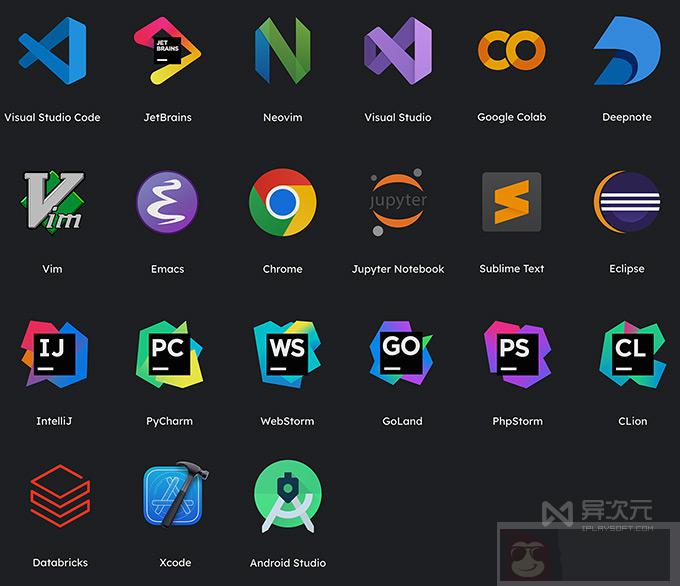Click the Vim logo icon

(x=52, y=201)
